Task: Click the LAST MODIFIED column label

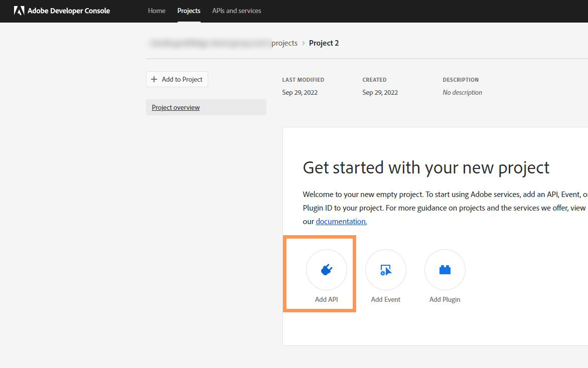Action: [x=303, y=80]
